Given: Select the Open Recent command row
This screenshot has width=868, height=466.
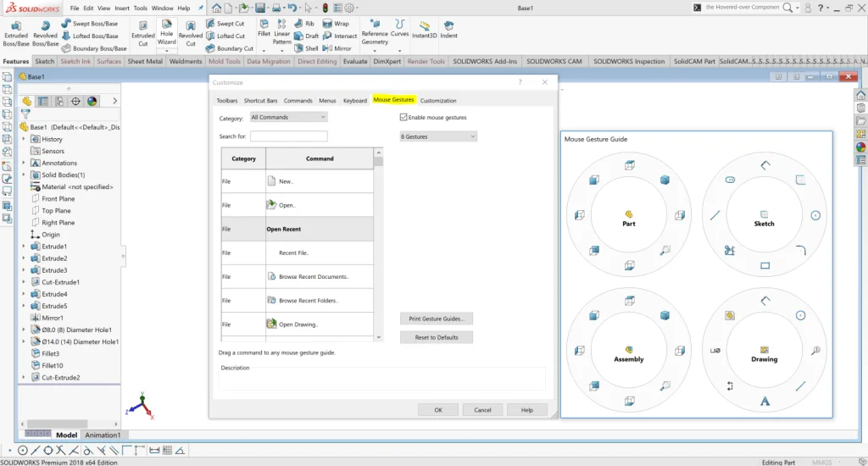Looking at the screenshot, I should pos(298,229).
